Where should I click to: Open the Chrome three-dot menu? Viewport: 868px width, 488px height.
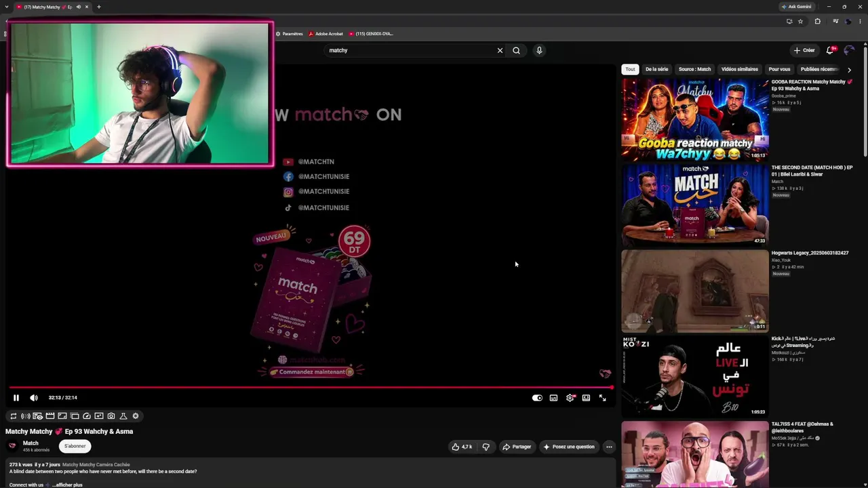point(860,22)
